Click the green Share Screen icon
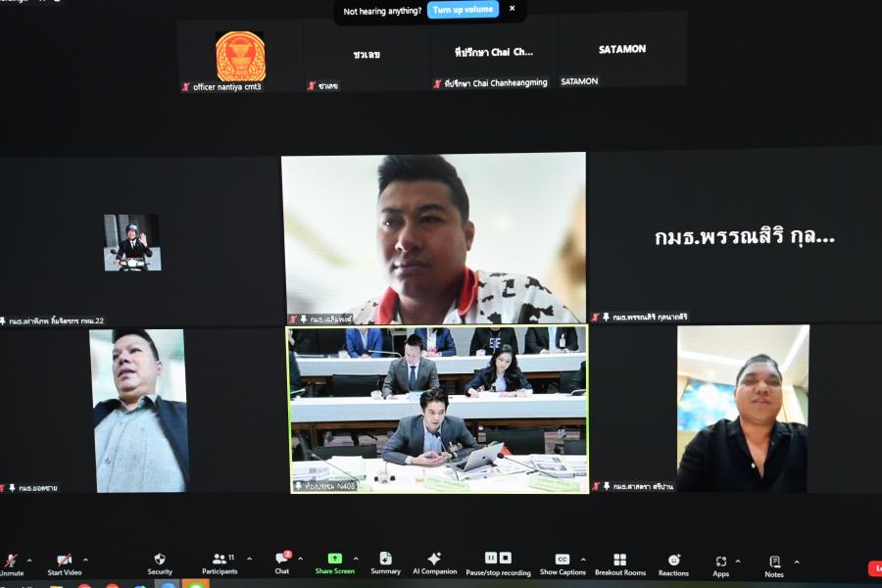 (x=335, y=559)
